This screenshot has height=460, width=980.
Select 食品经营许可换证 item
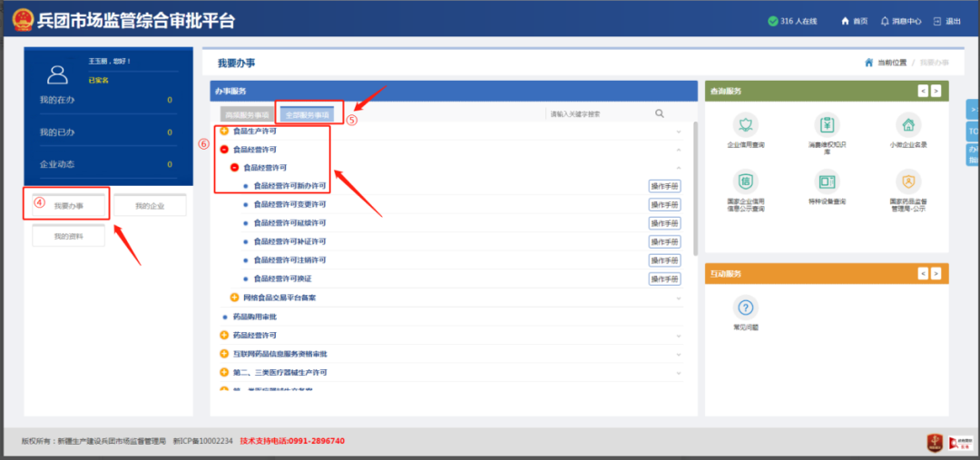tap(282, 279)
